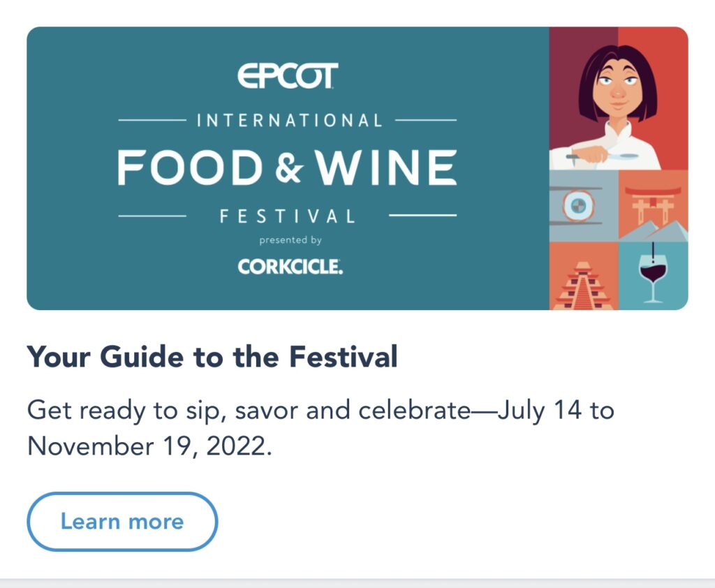Click the gray divider bar at the bottom
Viewport: 715px width, 588px height.
point(357,583)
